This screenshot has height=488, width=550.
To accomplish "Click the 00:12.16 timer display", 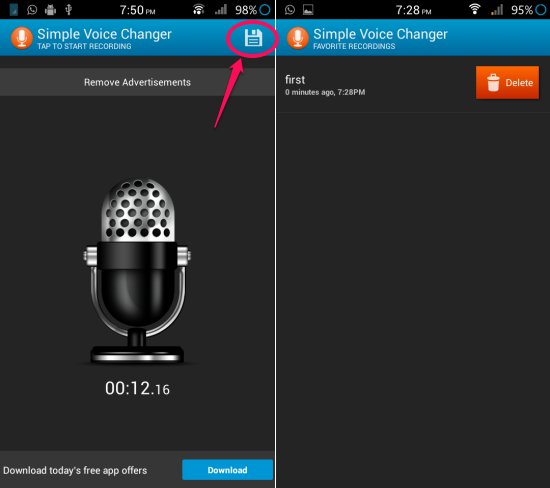I will tap(137, 388).
